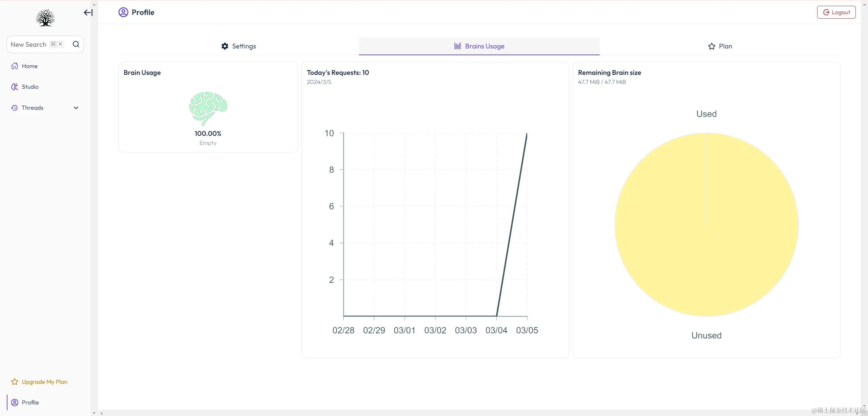Click the Home house icon

(15, 66)
